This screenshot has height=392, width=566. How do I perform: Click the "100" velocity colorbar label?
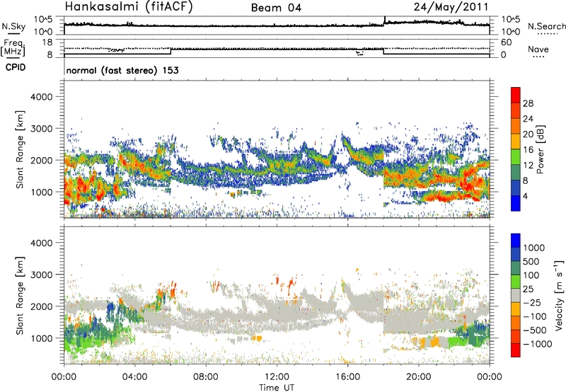click(x=531, y=275)
